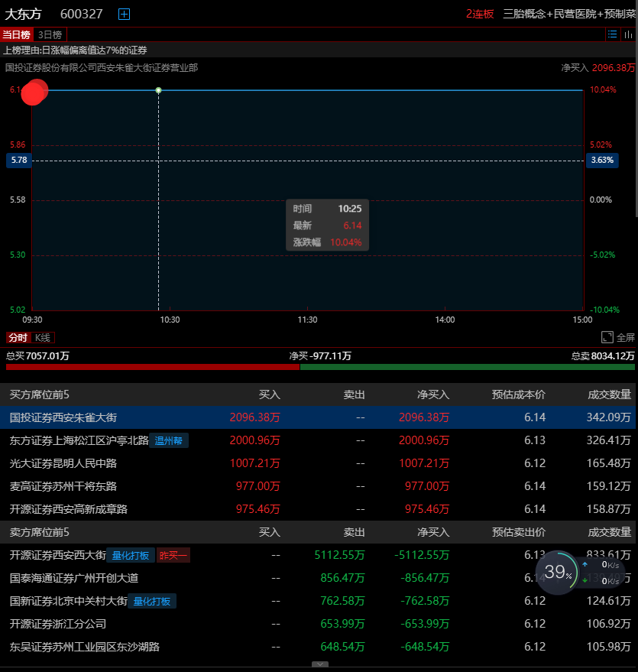Screen dimensions: 638x672
Task: Expand more rows with the bottom chevron
Action: [320, 664]
